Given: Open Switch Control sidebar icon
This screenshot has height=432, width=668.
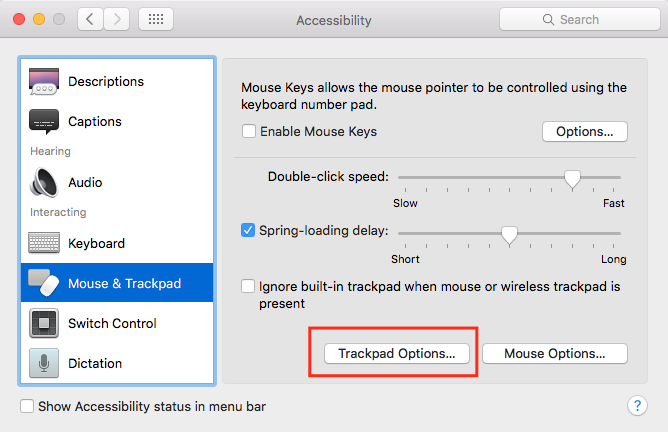Looking at the screenshot, I should [44, 323].
